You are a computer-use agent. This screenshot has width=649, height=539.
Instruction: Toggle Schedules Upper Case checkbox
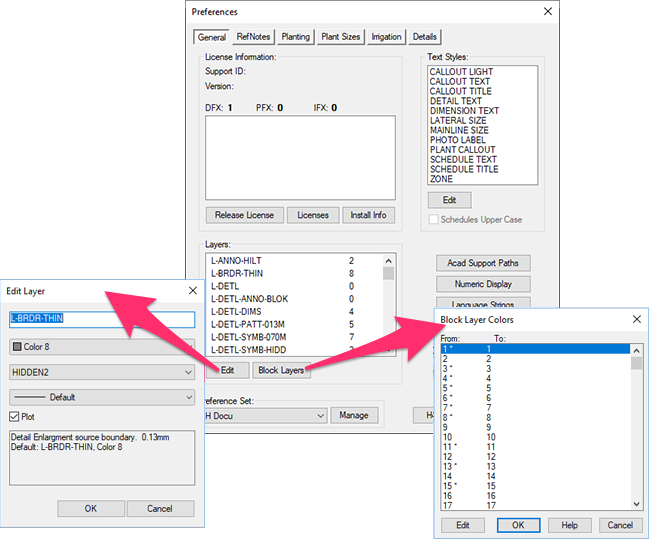[433, 219]
